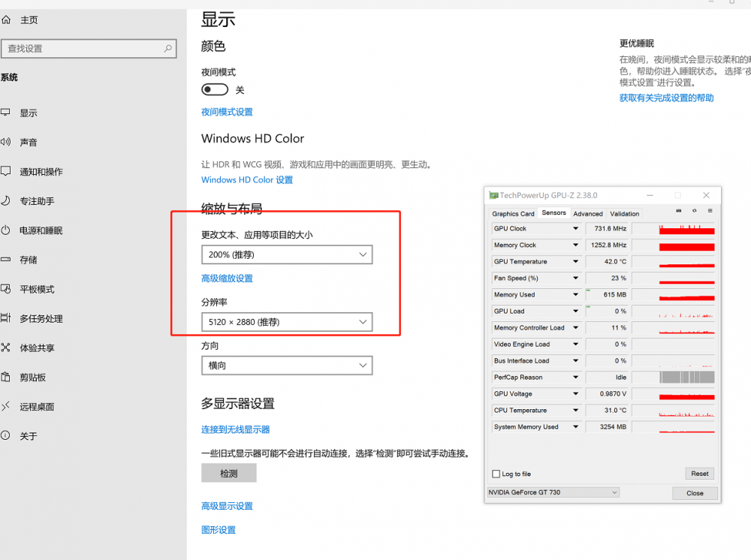Open Focus assist via its moon icon
751x560 pixels.
point(6,200)
